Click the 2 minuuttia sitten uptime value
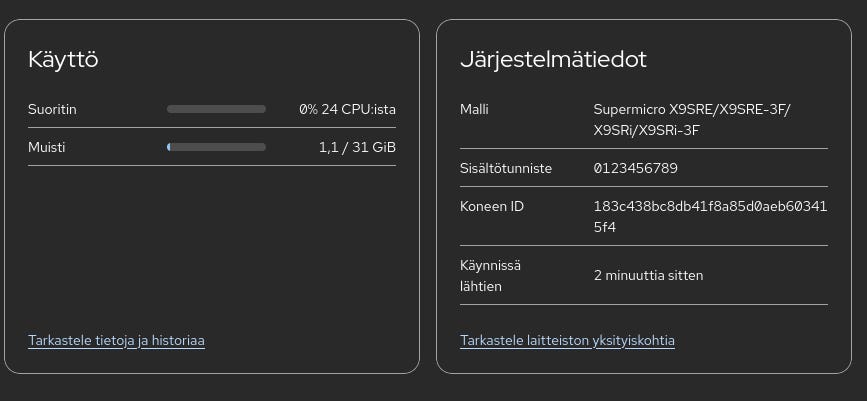 tap(648, 275)
